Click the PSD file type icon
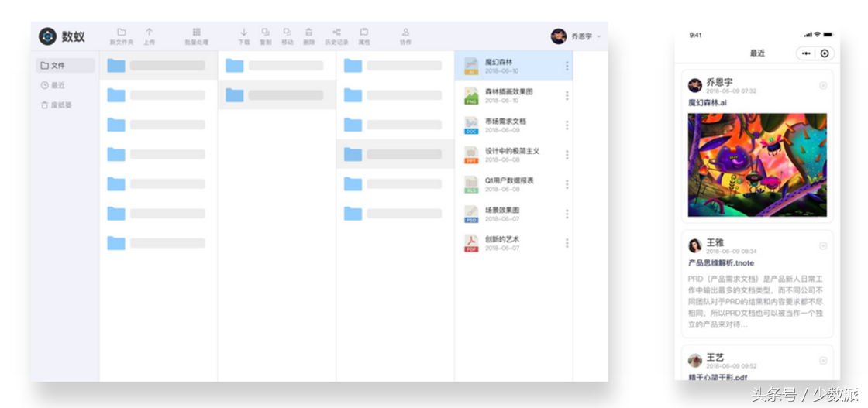The image size is (868, 408). (x=471, y=214)
